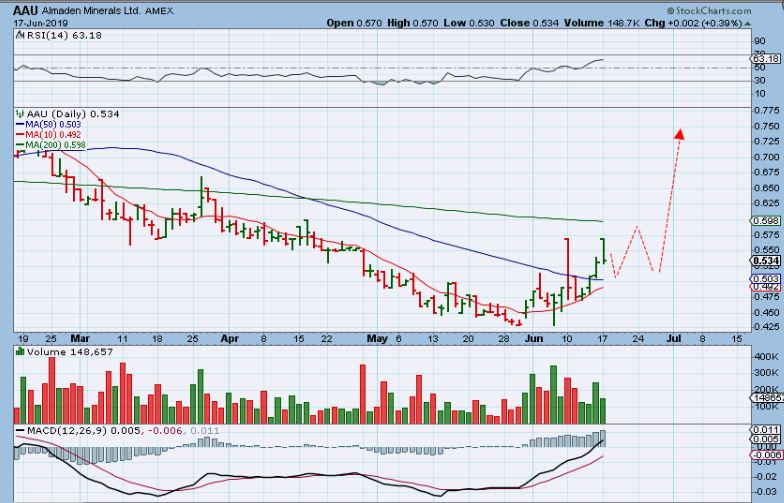This screenshot has height=503, width=784.
Task: Click the AAU (Daily) candlestick legend icon
Action: tap(20, 114)
